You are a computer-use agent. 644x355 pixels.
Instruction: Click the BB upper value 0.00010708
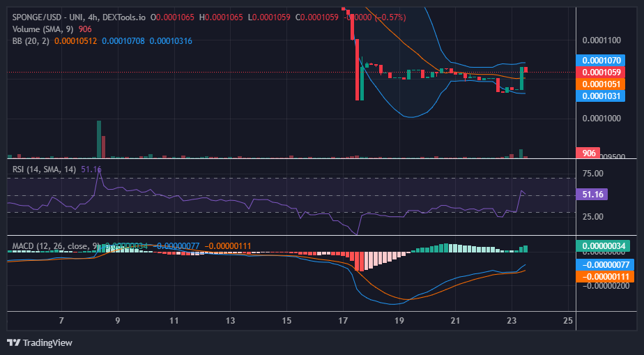point(123,41)
